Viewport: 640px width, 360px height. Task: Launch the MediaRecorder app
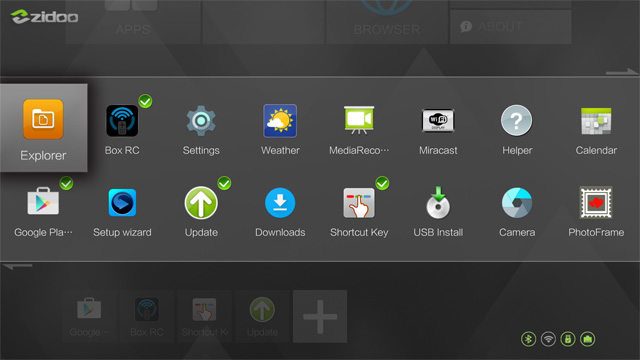[x=359, y=120]
